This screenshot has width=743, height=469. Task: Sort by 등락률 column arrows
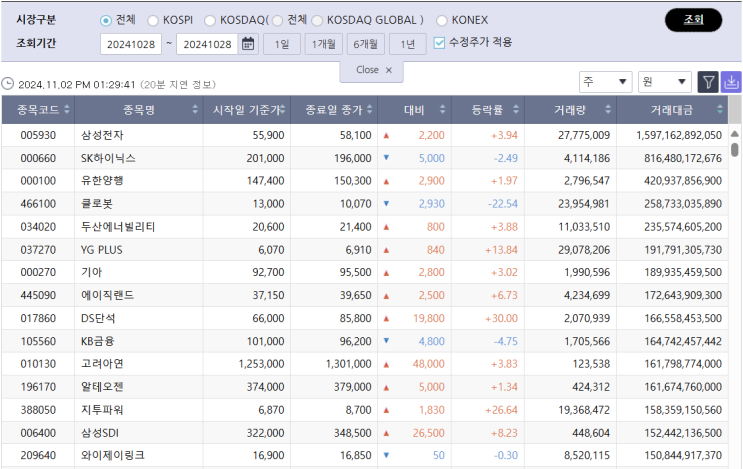point(516,110)
